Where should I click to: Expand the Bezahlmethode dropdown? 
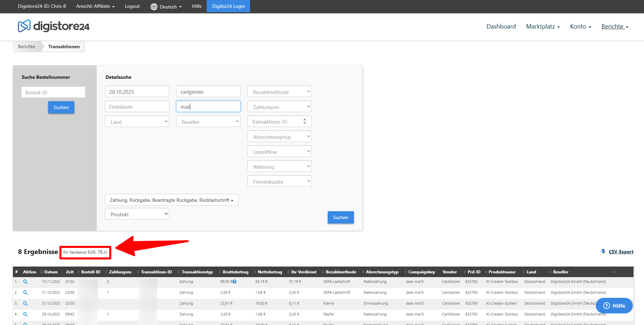pyautogui.click(x=279, y=92)
